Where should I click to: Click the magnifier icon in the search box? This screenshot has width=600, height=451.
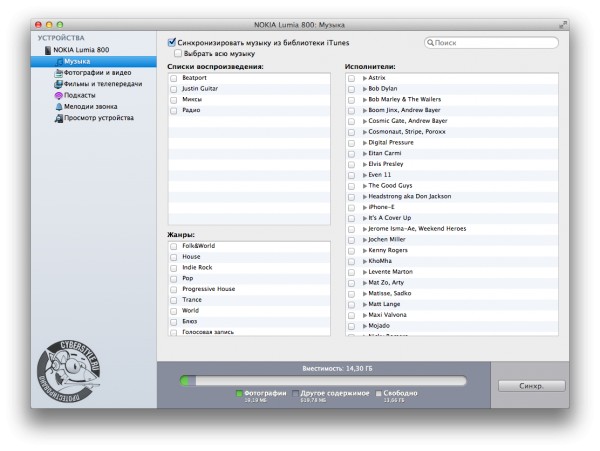tap(430, 42)
